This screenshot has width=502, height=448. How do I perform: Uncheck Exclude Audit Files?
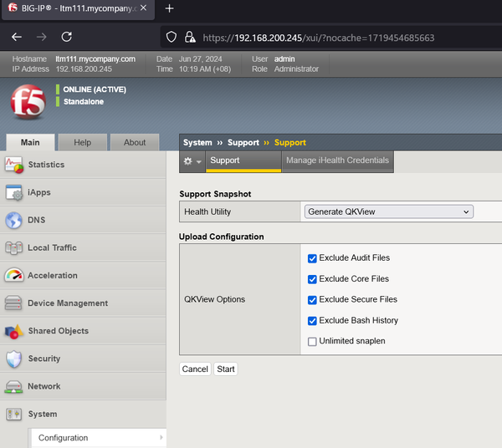point(312,258)
